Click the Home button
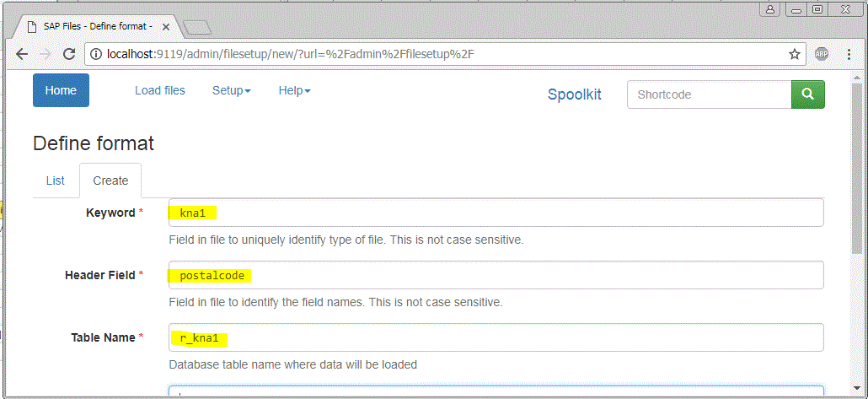 (61, 90)
